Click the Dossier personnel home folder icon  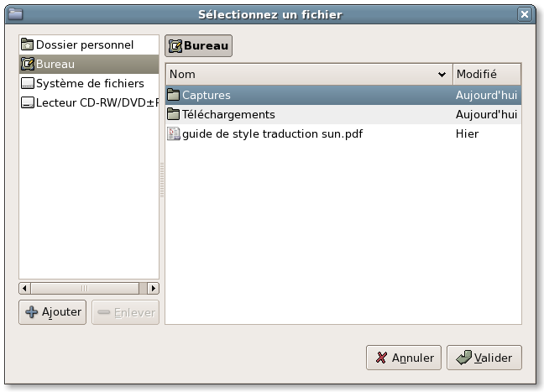tap(27, 44)
